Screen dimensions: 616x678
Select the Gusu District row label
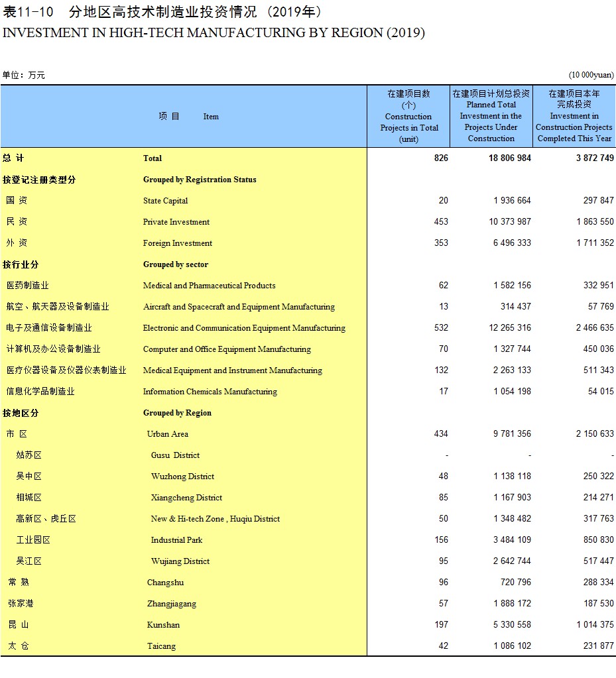(175, 455)
